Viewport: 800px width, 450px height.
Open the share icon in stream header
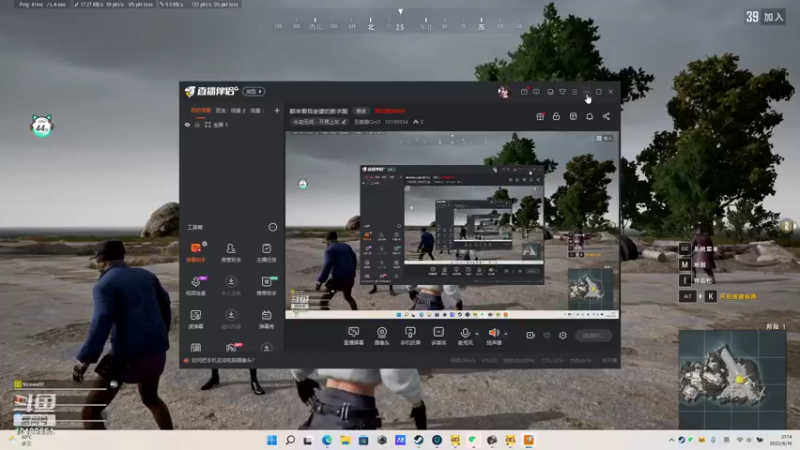pos(606,116)
